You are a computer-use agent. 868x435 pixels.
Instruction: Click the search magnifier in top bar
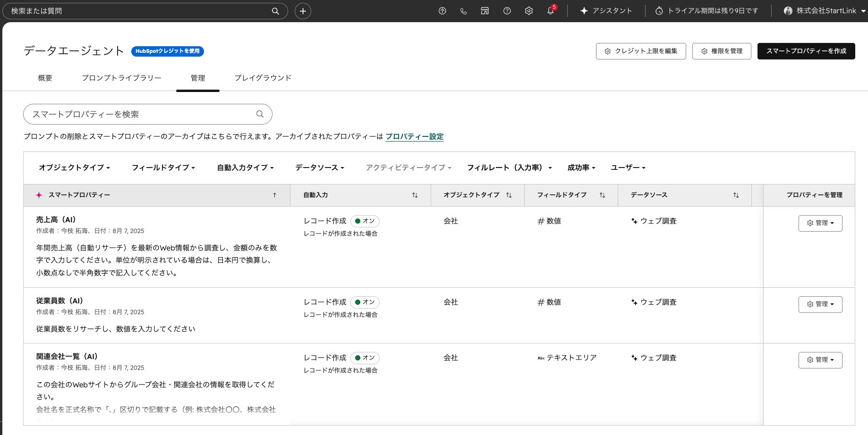tap(276, 11)
